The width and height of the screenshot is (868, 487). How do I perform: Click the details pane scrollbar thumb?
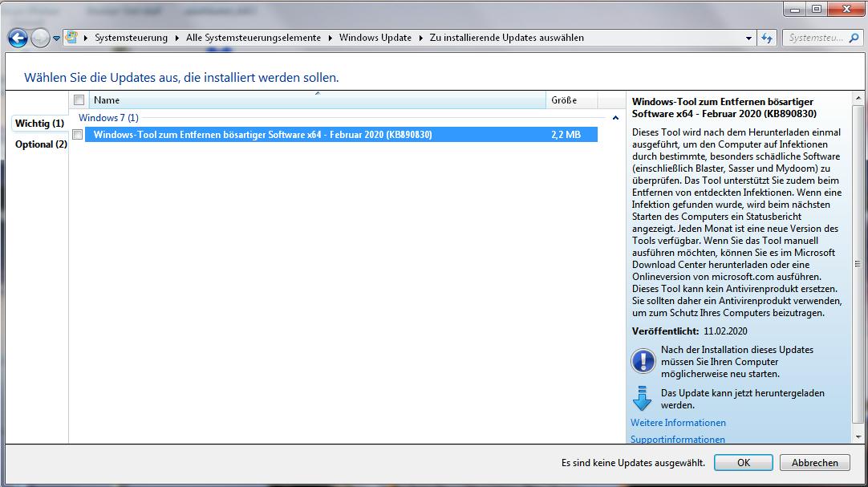coord(858,264)
